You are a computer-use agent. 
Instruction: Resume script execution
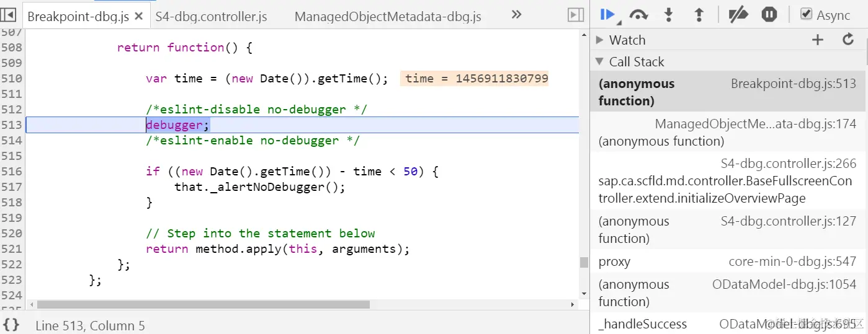609,15
